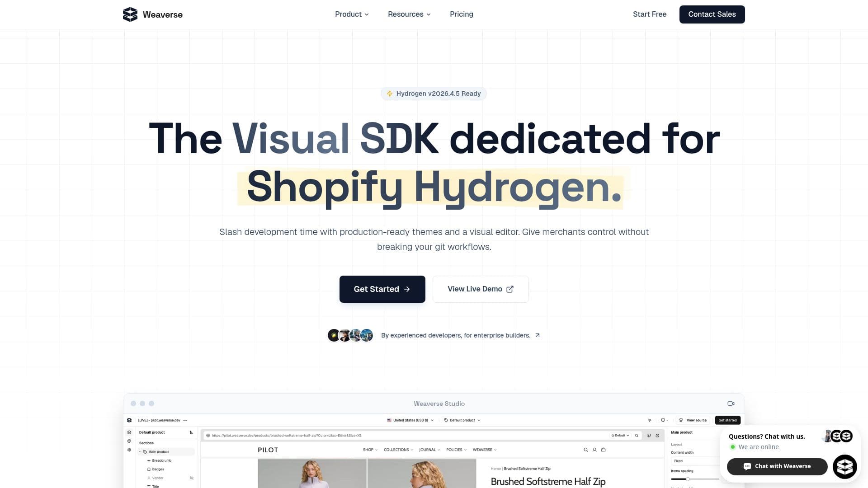The width and height of the screenshot is (868, 488).
Task: Click the pointer/inspect icon in the Studio toolbar
Action: 650,420
